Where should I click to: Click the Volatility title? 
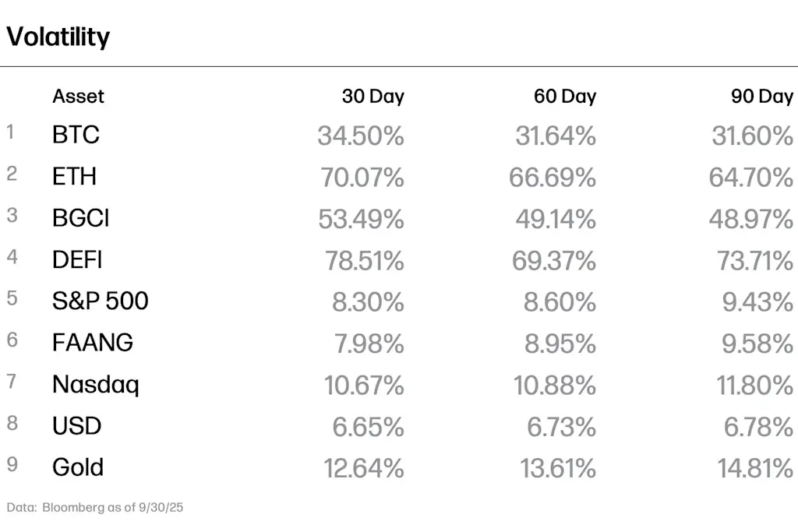[x=58, y=37]
